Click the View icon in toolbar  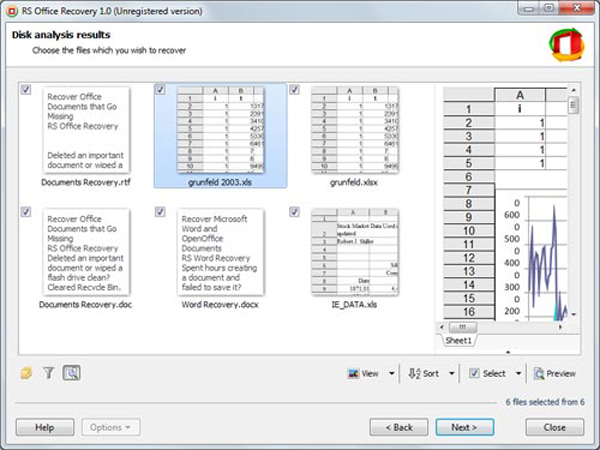pyautogui.click(x=353, y=373)
